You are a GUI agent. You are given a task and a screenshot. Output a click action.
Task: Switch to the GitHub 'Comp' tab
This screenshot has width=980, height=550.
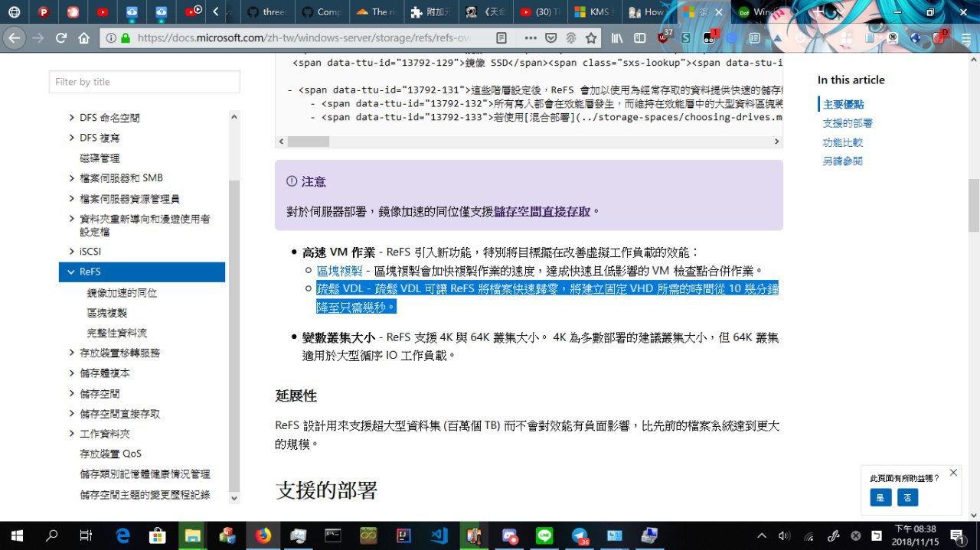click(320, 12)
